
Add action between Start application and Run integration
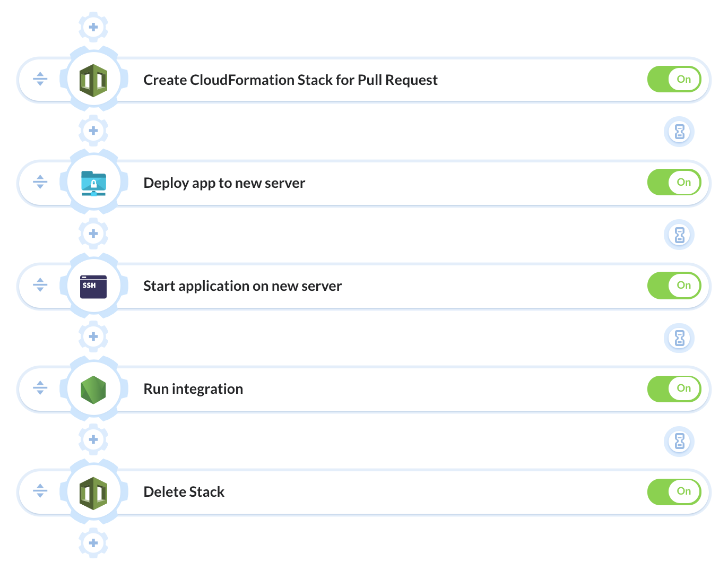point(93,336)
